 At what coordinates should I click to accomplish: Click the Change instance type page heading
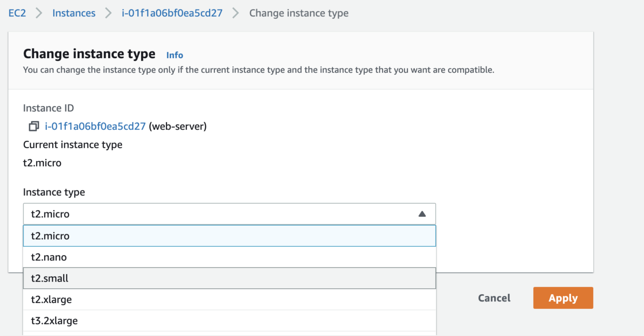point(89,53)
